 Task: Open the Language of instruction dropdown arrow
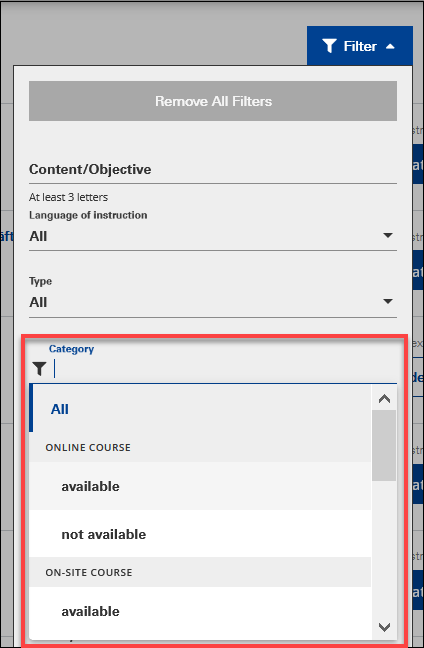coord(388,236)
